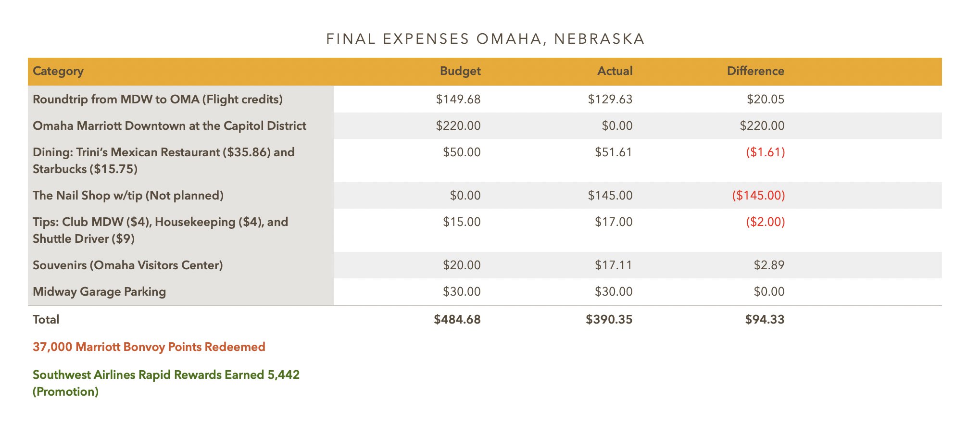Screen dimensions: 980x425
Task: Select the $94.33 total difference cell
Action: [765, 320]
